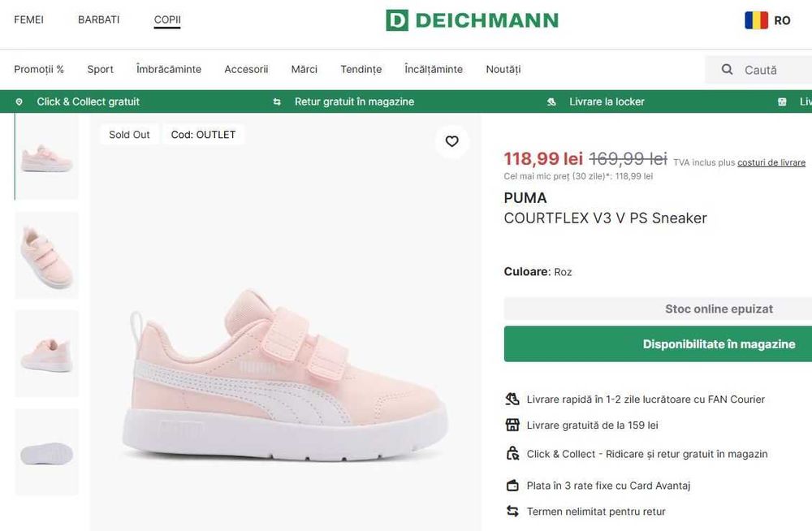
Task: Open the Copii category tab
Action: (167, 19)
